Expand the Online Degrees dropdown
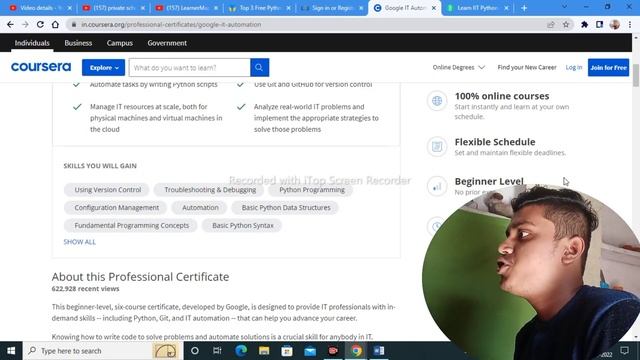 click(458, 67)
